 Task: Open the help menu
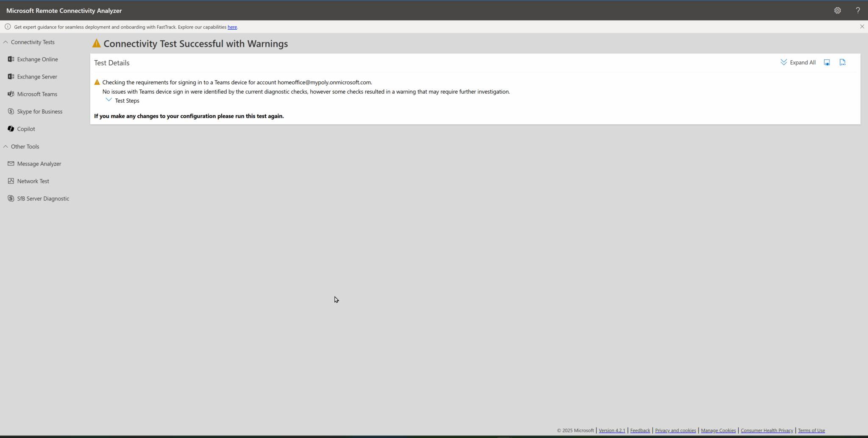click(x=858, y=10)
